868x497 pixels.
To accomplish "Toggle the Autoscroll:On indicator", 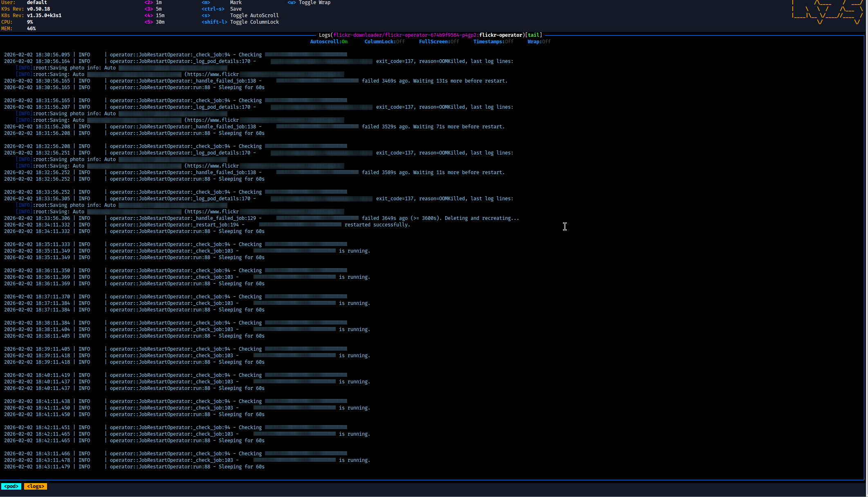I will [329, 42].
